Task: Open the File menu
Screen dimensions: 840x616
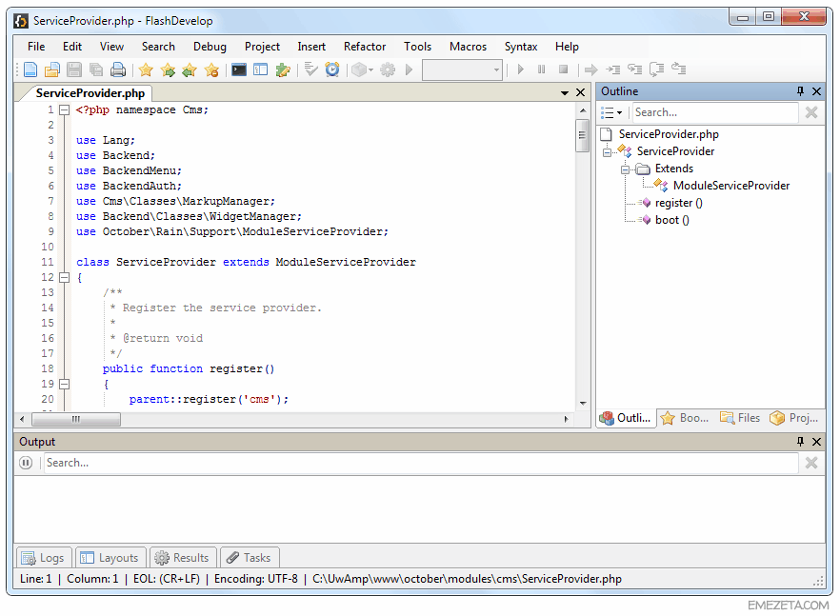Action: point(36,47)
